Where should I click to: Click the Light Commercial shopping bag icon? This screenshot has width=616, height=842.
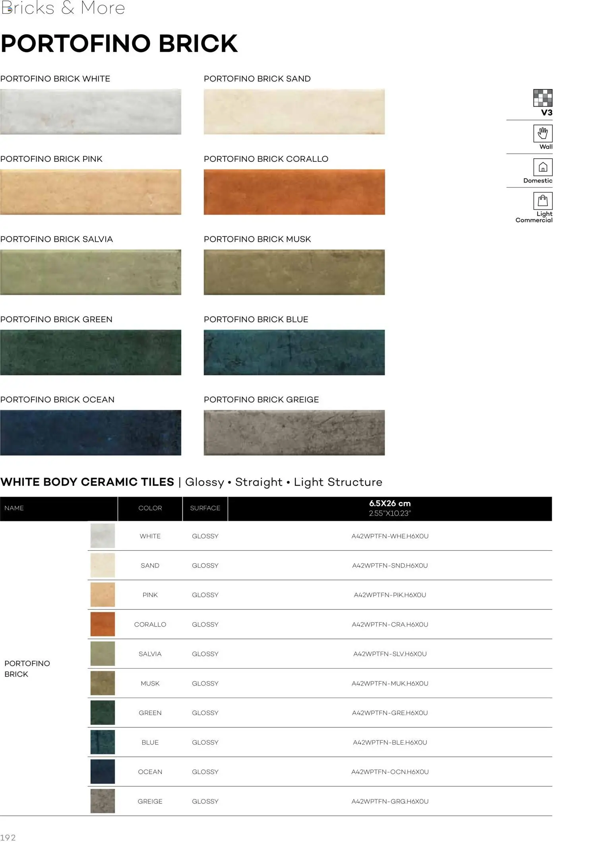click(542, 201)
